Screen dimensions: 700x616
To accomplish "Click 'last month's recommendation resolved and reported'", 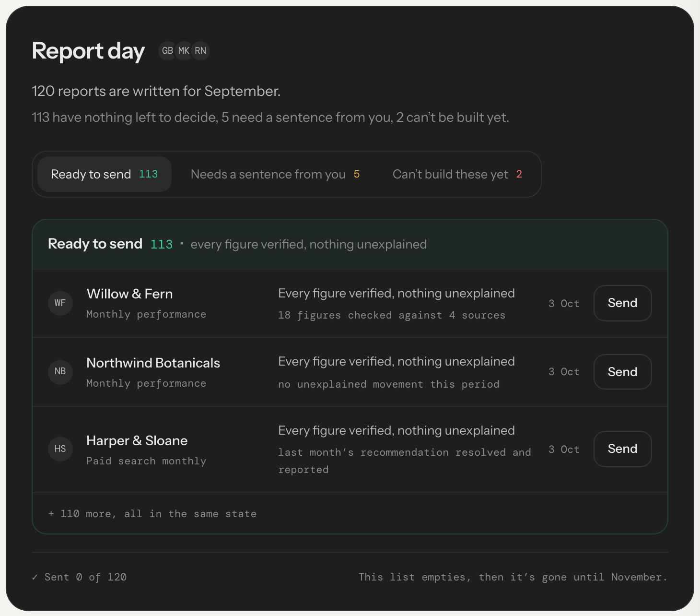I will (x=405, y=461).
